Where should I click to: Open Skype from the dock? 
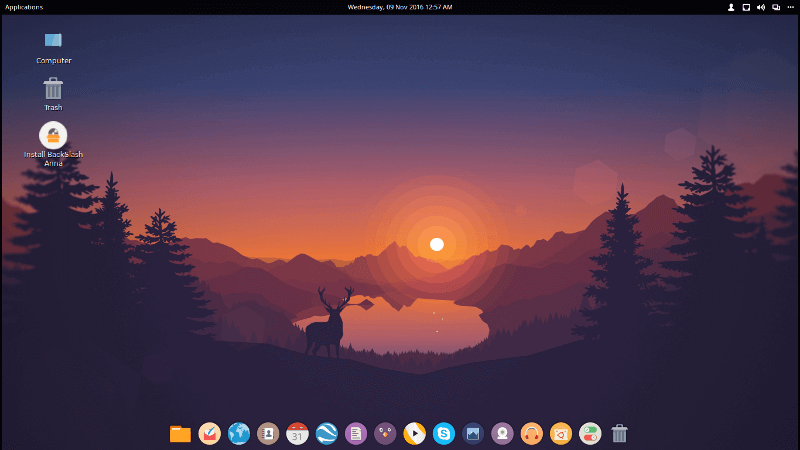click(444, 433)
